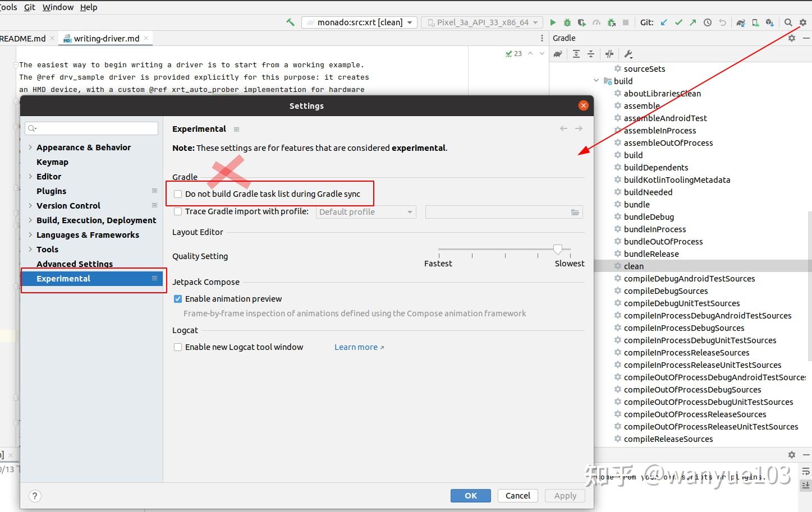Viewport: 812px width, 512px height.
Task: Commit changes using the Git checkmark icon
Action: click(678, 22)
